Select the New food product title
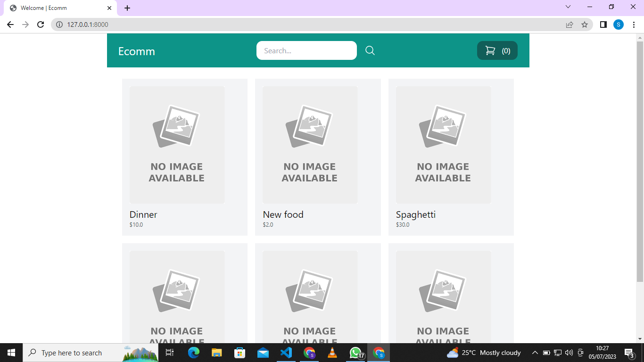 [x=283, y=214]
